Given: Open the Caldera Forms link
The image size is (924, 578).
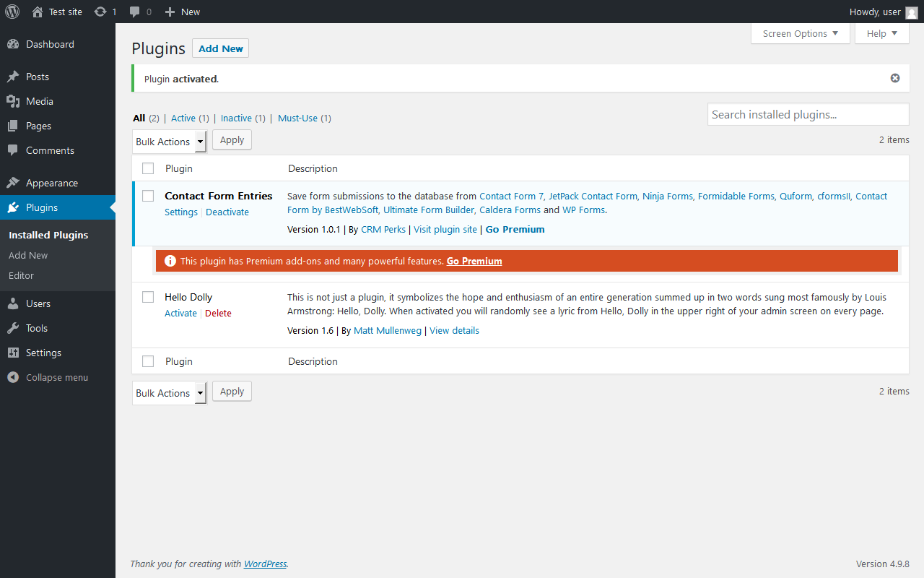Looking at the screenshot, I should tap(510, 210).
